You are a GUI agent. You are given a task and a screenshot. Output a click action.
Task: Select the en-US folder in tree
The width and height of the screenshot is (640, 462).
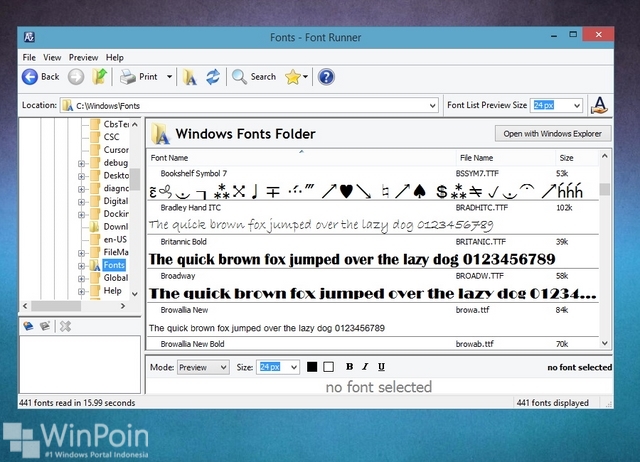tap(115, 240)
